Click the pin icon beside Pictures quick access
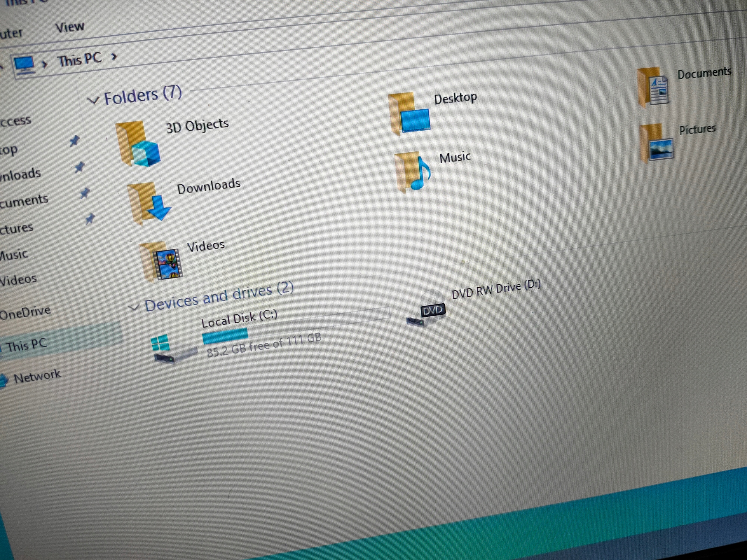Image resolution: width=747 pixels, height=560 pixels. (90, 219)
